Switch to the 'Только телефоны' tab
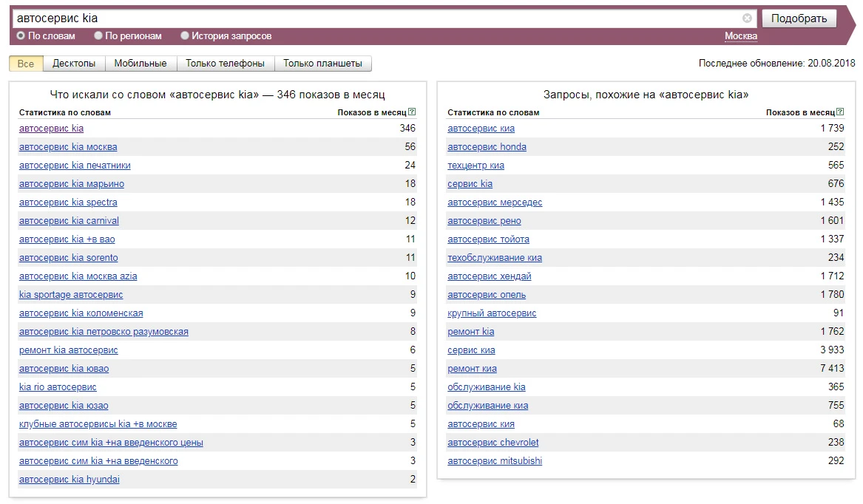Viewport: 863px width, 504px height. tap(225, 64)
